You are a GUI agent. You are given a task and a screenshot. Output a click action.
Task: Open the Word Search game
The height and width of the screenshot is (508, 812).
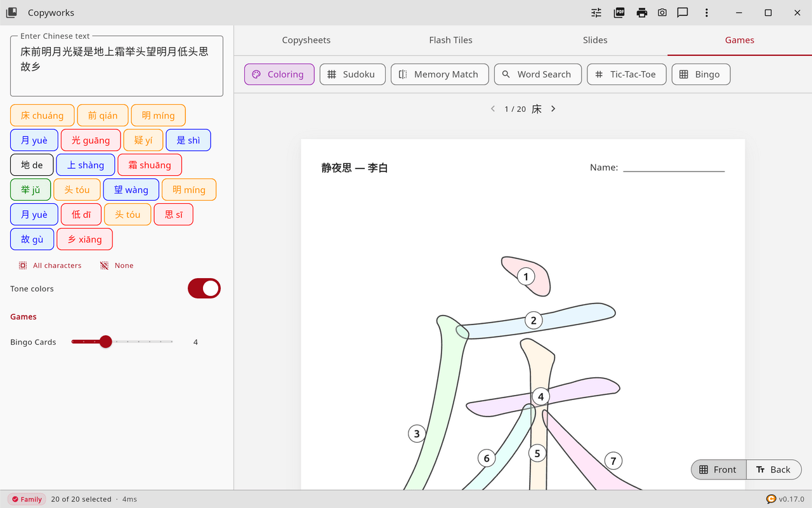(537, 74)
